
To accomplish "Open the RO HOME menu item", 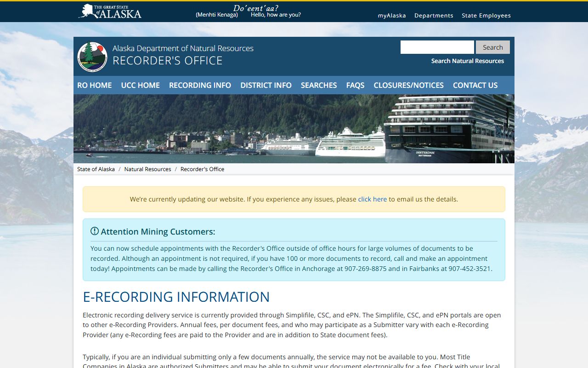I will coord(95,85).
